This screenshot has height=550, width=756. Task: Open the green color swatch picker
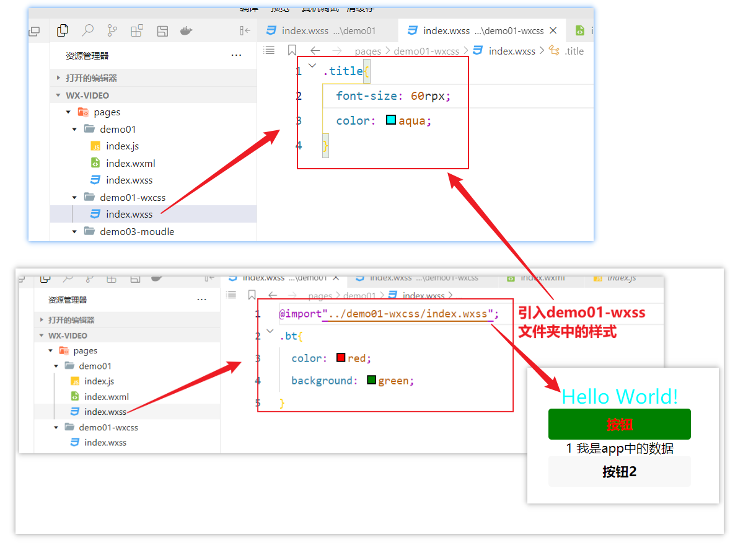click(x=372, y=379)
